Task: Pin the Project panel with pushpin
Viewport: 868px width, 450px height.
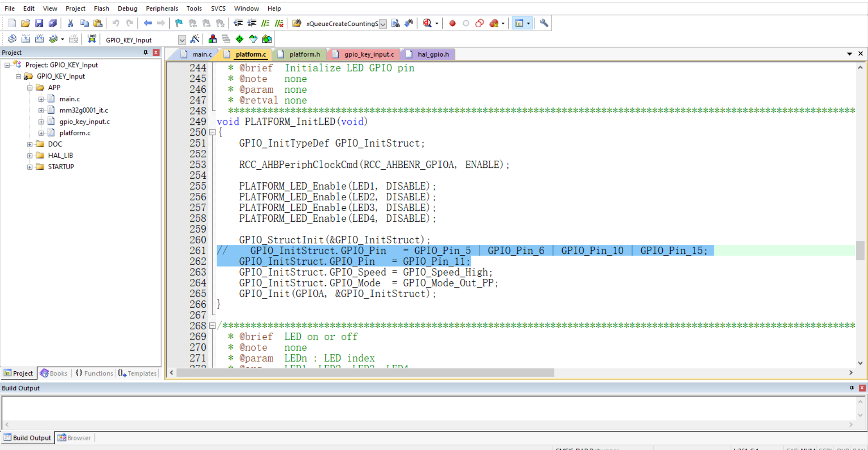Action: click(146, 53)
